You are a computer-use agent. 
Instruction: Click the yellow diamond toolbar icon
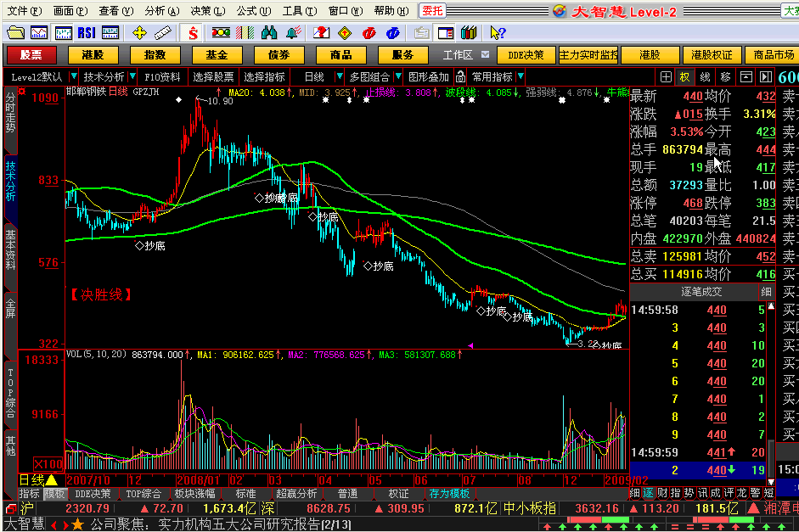(345, 33)
